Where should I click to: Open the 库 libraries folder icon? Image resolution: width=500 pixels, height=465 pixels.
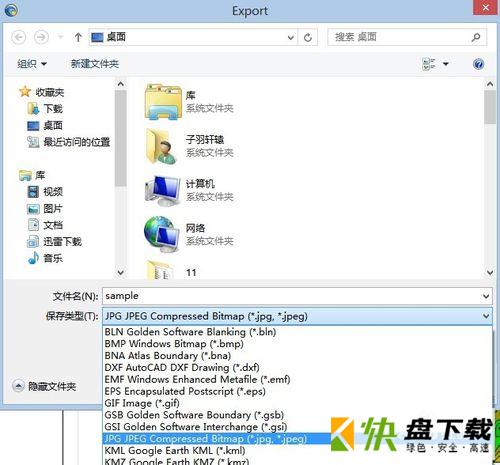[163, 101]
